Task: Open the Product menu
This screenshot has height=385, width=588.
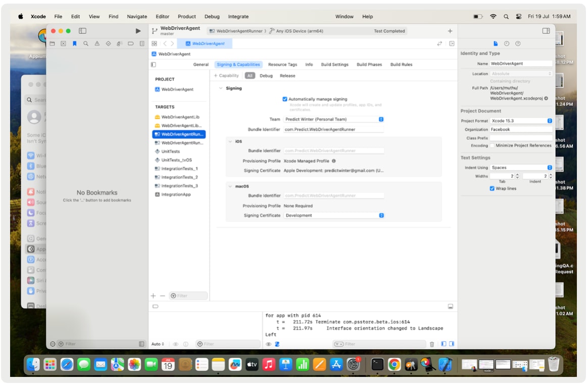Action: coord(186,16)
